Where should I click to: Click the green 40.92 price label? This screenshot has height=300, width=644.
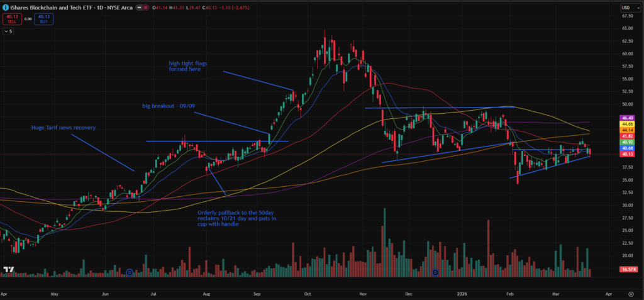tap(627, 142)
